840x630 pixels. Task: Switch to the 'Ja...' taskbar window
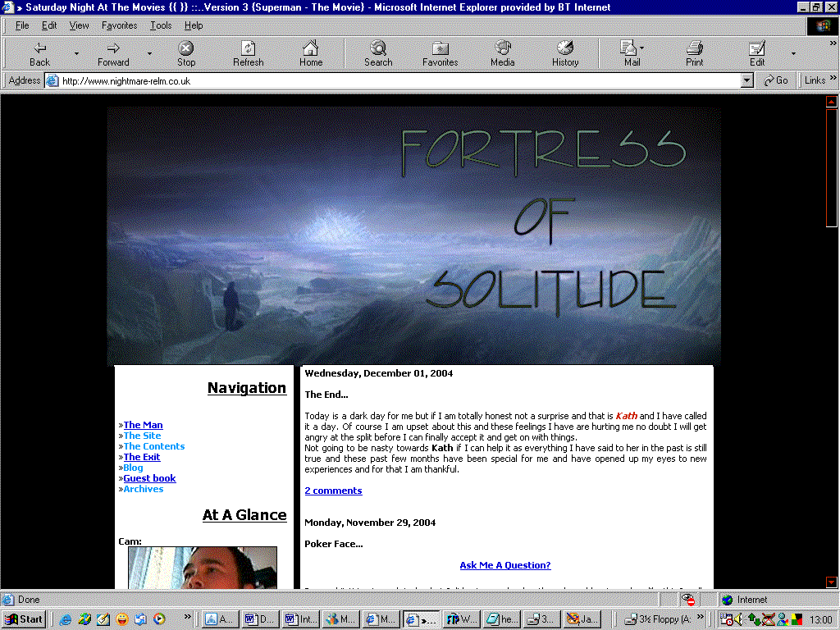click(582, 619)
